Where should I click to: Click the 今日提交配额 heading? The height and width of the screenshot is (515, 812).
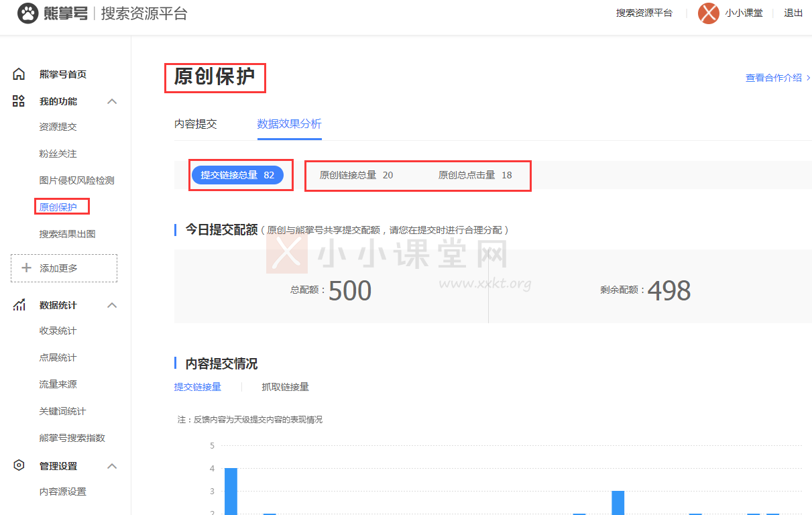(x=222, y=230)
